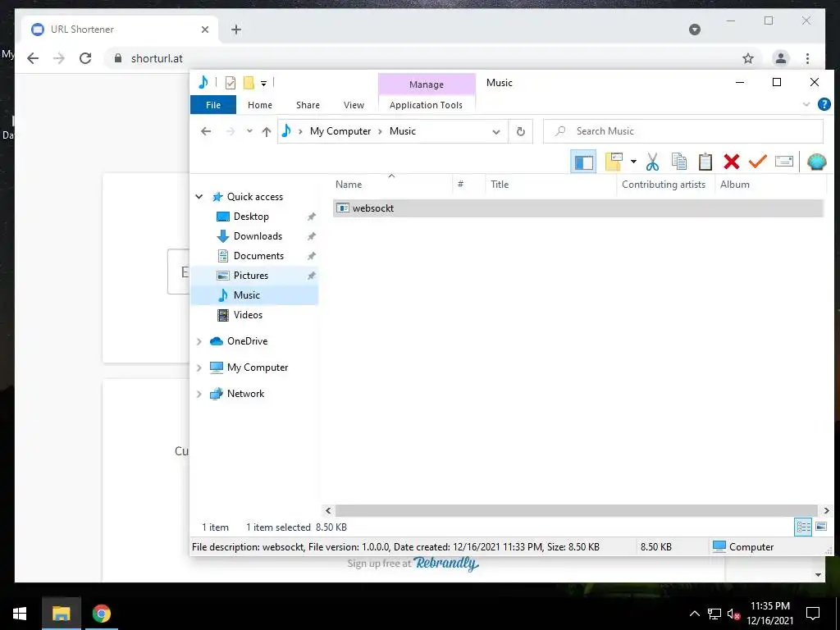Click the properties checkmark in quick access toolbar
The image size is (840, 630).
tap(231, 83)
